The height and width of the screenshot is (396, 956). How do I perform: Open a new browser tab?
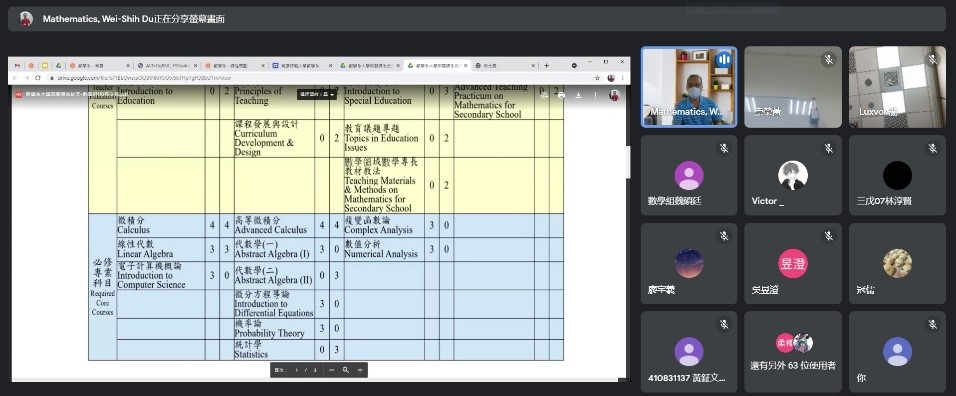point(546,65)
